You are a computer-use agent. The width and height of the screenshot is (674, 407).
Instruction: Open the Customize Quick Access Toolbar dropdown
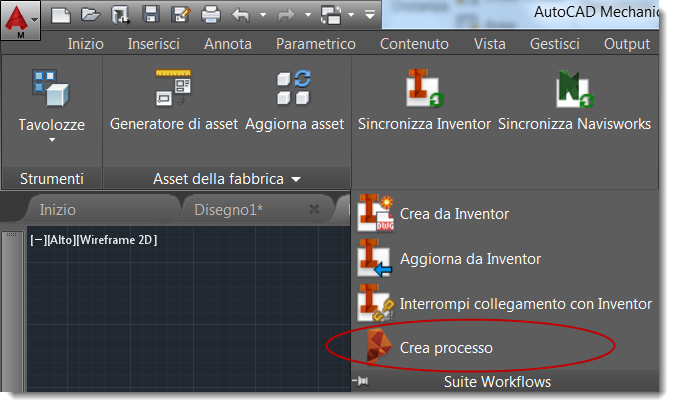(x=370, y=15)
